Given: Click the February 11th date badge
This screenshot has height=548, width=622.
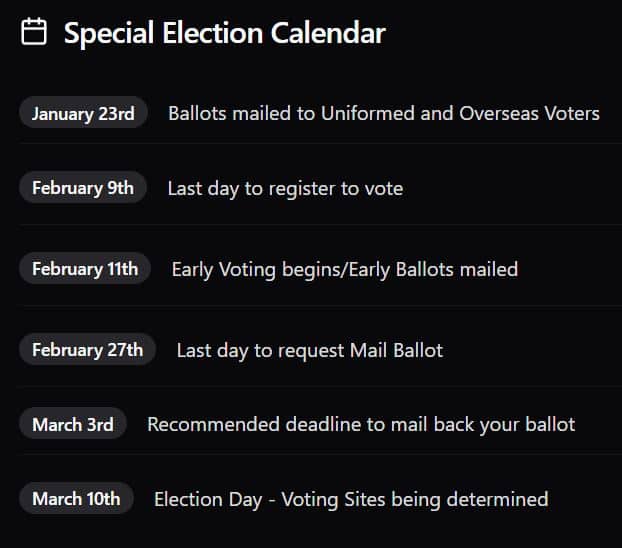Looking at the screenshot, I should [x=85, y=269].
